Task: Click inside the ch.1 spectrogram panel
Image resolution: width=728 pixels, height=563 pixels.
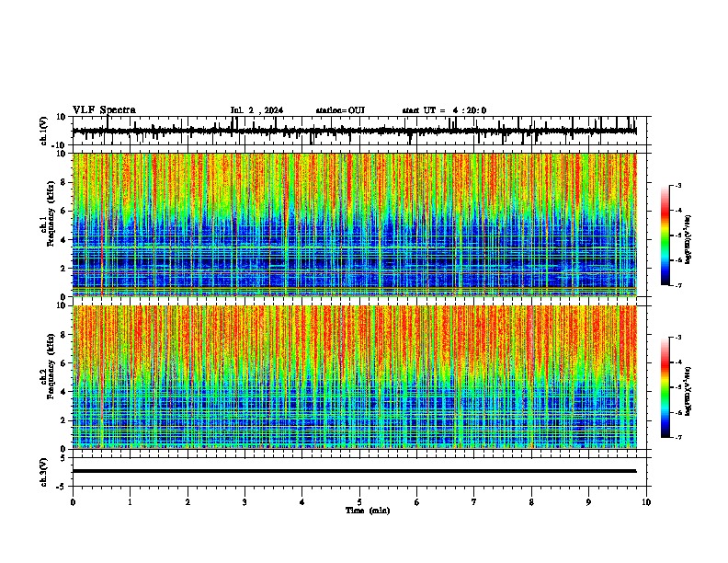Action: 354,224
